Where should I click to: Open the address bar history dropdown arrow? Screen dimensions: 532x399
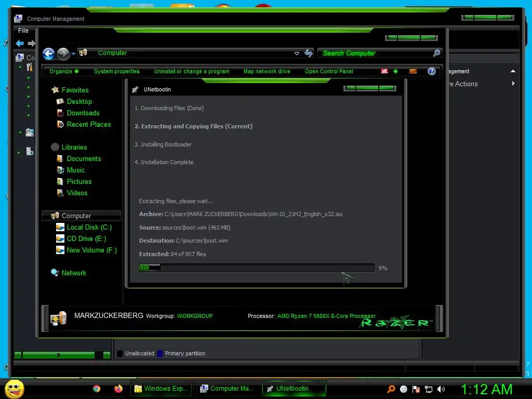point(297,54)
